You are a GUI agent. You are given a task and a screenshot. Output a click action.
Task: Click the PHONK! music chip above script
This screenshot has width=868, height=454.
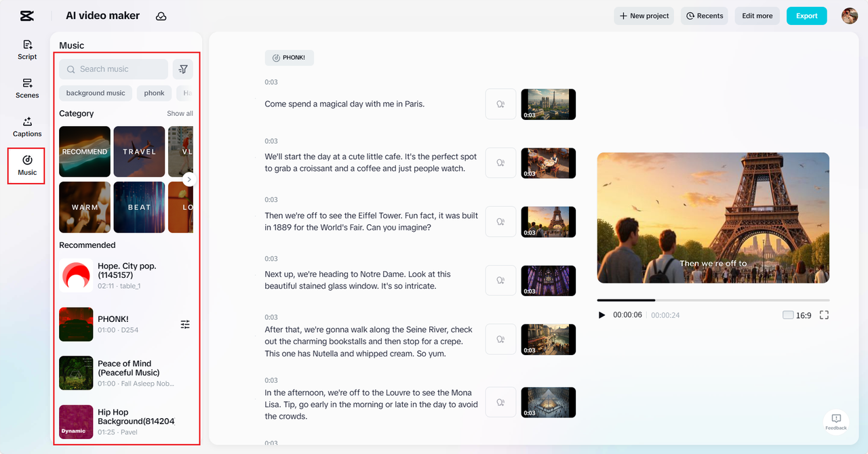click(289, 58)
